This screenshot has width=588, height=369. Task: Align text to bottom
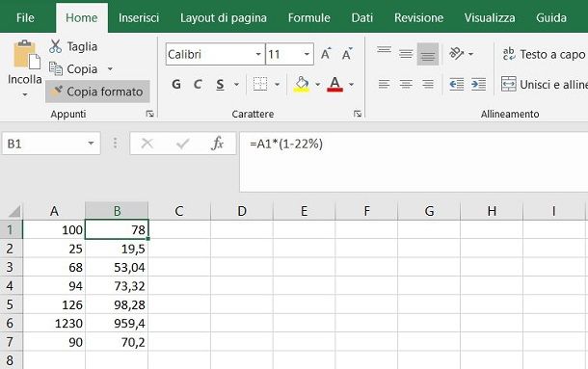click(x=428, y=54)
